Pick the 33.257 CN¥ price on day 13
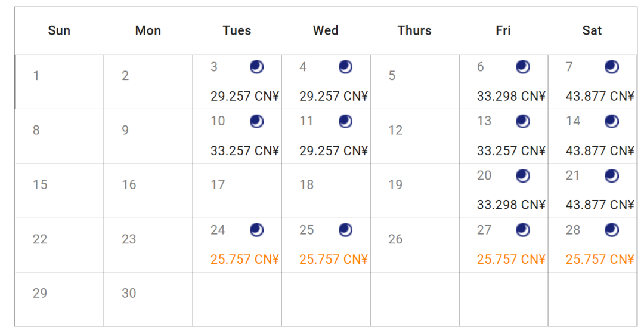The height and width of the screenshot is (333, 644). click(x=511, y=150)
